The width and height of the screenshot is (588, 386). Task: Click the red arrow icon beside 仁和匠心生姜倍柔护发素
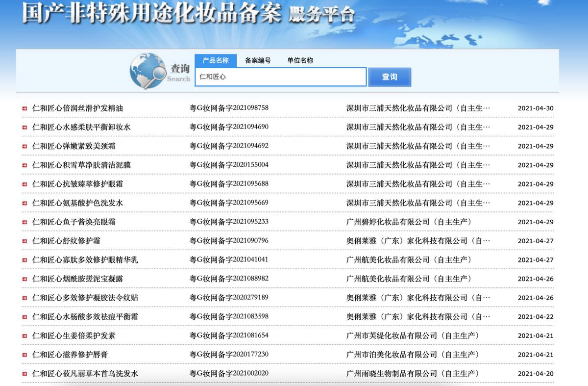point(24,335)
